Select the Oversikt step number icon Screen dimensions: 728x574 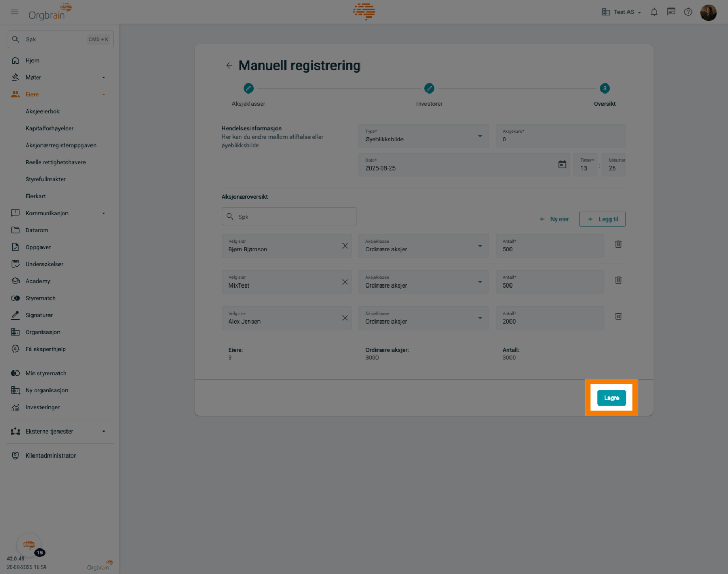click(x=605, y=88)
